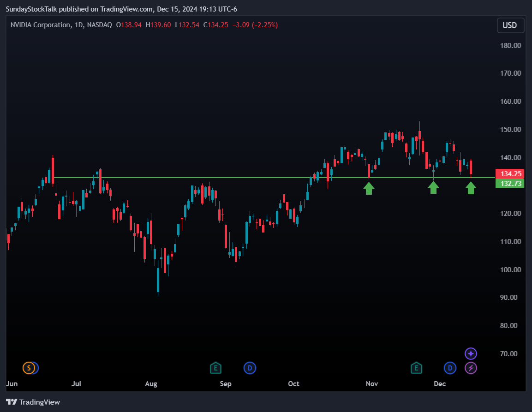The height and width of the screenshot is (412, 532).
Task: Click the 170.00 price axis label
Action: coord(510,73)
